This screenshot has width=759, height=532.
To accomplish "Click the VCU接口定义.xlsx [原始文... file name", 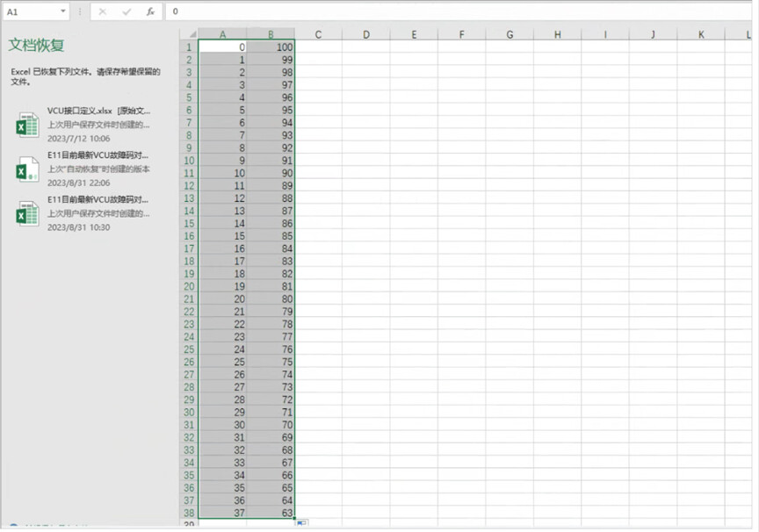I will pos(98,111).
